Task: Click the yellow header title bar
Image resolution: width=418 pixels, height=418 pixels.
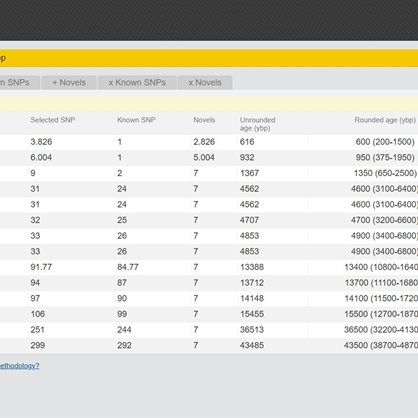Action: click(209, 58)
